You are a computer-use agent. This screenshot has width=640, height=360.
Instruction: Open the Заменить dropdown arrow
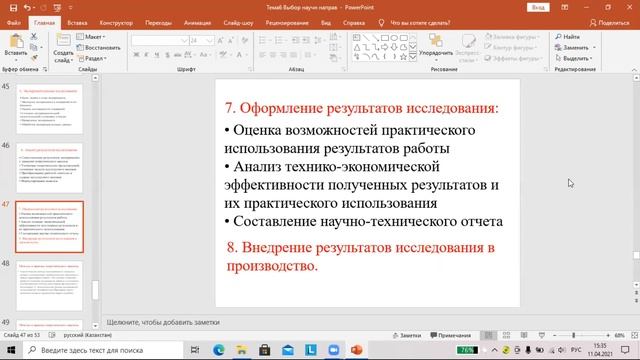[594, 48]
